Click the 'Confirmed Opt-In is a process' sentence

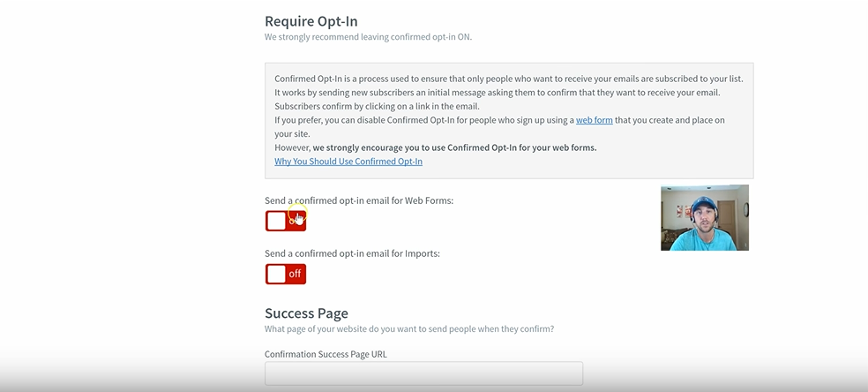509,79
